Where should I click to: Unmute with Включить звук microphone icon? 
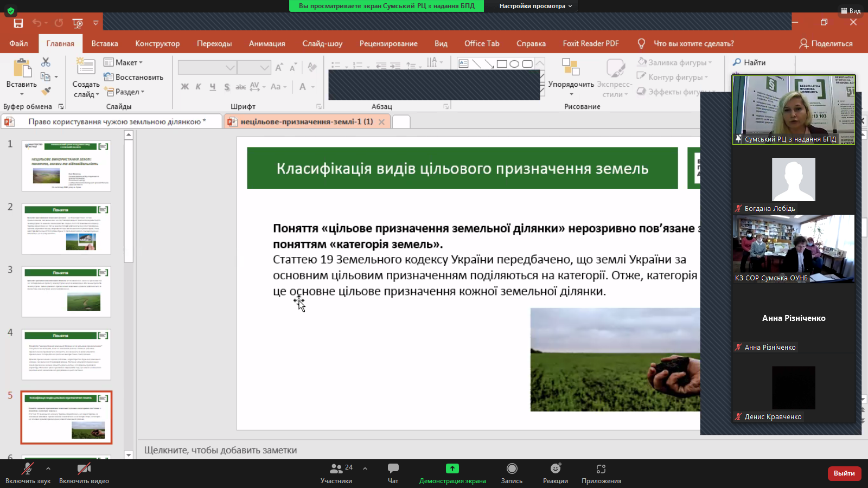(27, 468)
